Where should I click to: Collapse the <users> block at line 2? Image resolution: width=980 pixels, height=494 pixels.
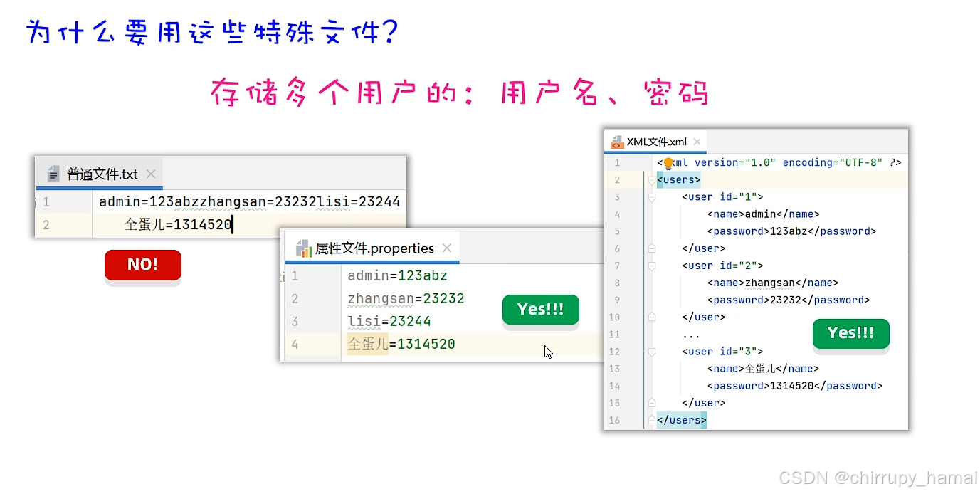coord(650,181)
